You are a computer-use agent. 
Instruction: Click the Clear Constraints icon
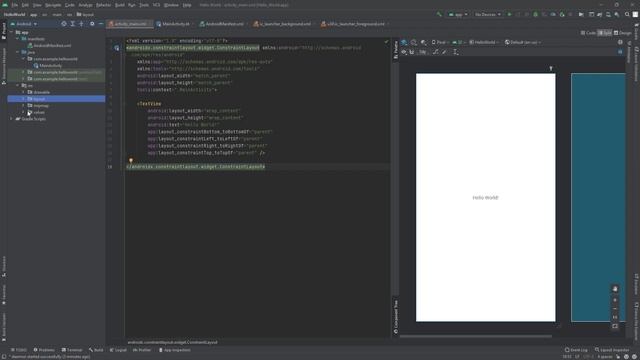(436, 52)
